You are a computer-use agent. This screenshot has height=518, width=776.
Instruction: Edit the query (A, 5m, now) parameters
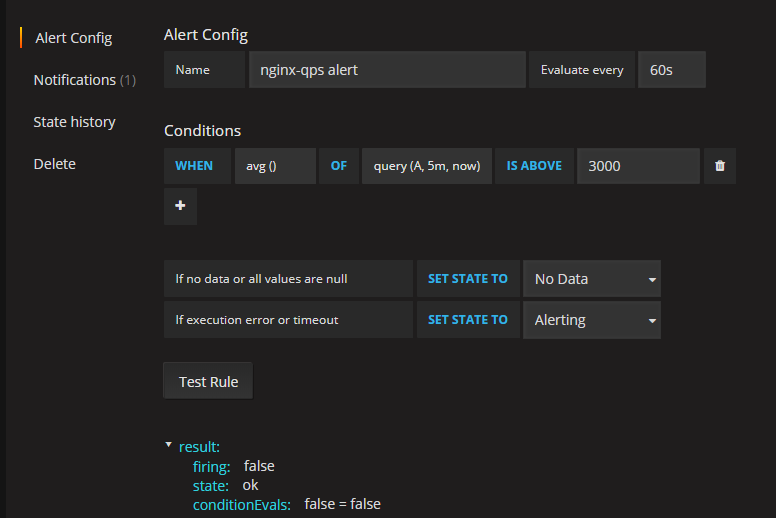[x=427, y=166]
